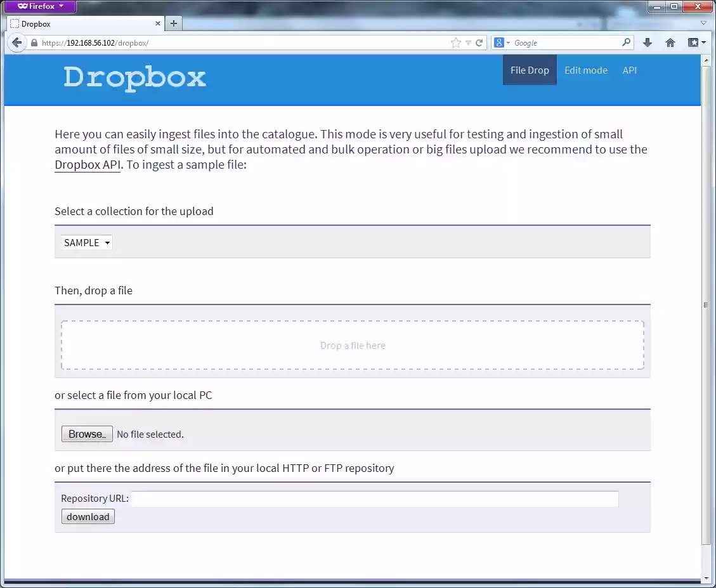Expand the SAMPLE collection dropdown

pos(87,242)
